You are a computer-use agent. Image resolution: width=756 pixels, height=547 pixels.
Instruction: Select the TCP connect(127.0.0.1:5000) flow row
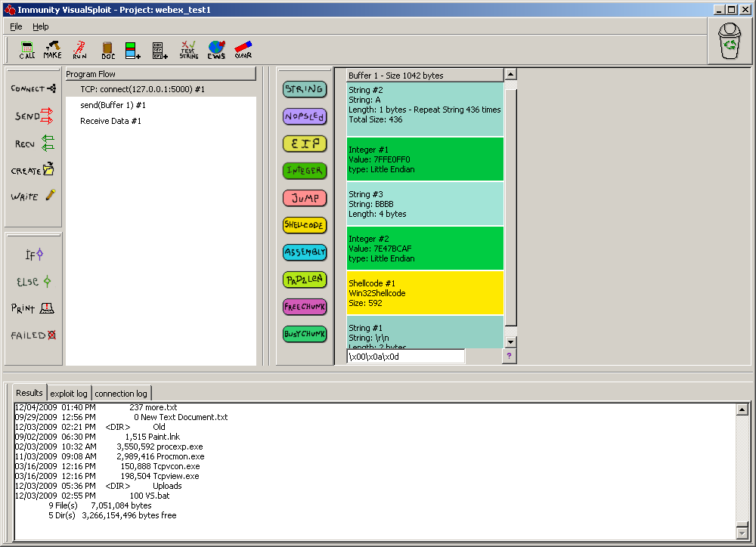[x=160, y=89]
